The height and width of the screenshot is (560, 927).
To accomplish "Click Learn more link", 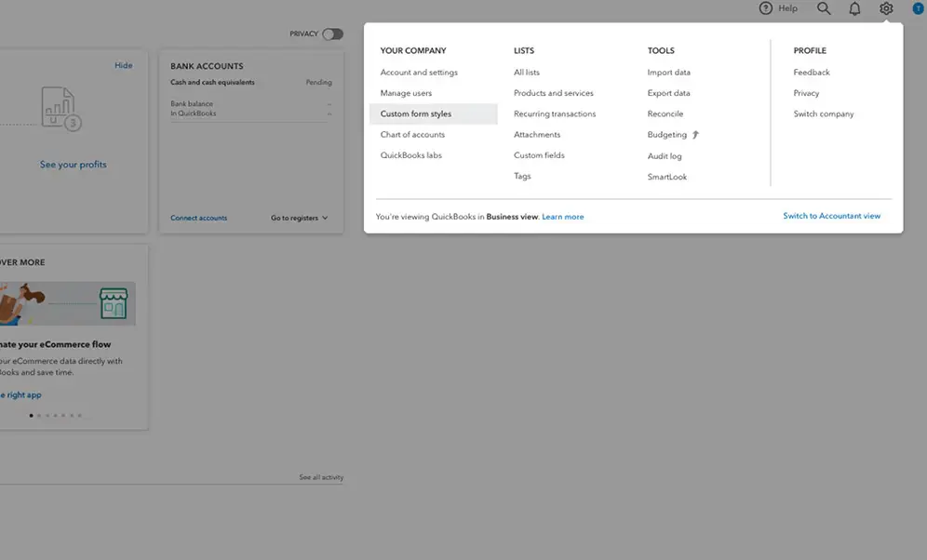I will (563, 217).
